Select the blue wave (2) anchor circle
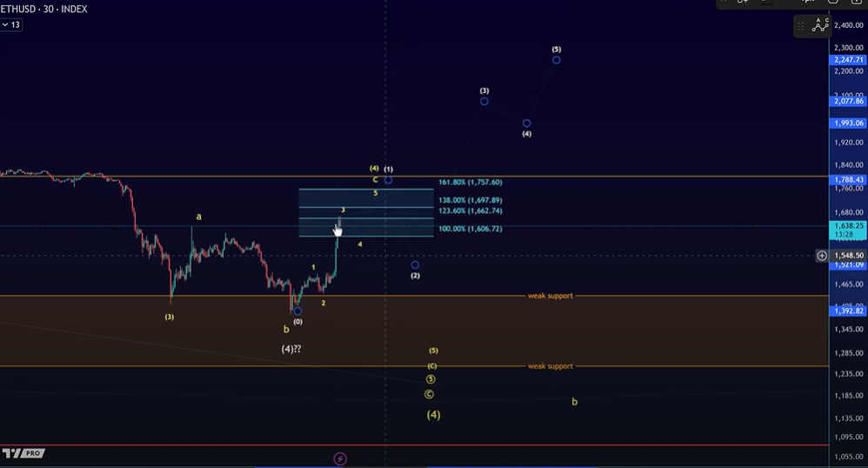 415,264
